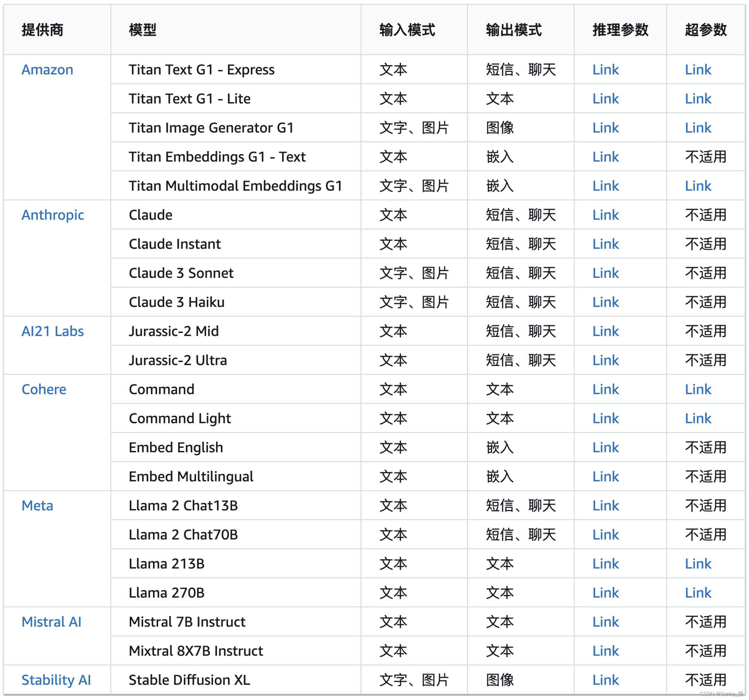
Task: Click inference parameters Link for Claude 3 Haiku
Action: tap(606, 302)
